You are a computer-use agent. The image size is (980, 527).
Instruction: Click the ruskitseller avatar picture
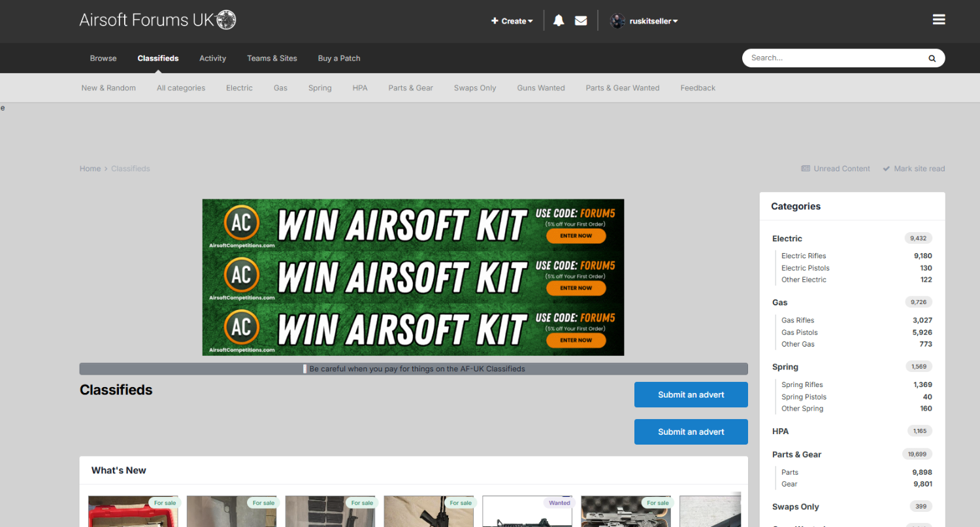pyautogui.click(x=617, y=21)
